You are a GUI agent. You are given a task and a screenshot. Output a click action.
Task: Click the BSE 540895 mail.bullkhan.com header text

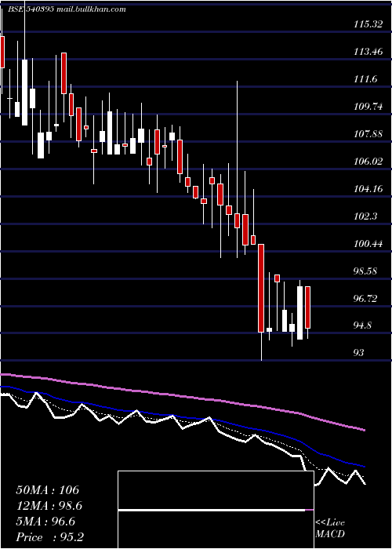67,9
